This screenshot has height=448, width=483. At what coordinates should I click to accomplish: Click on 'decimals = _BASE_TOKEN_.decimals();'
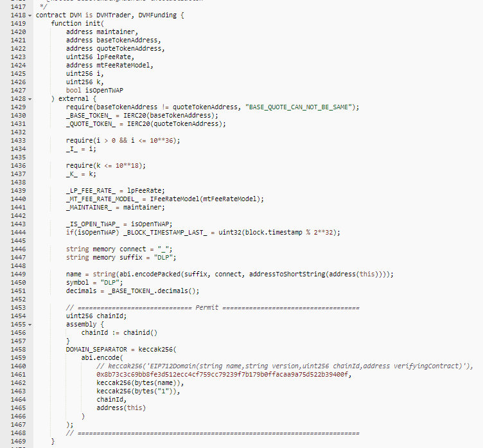pyautogui.click(x=132, y=291)
